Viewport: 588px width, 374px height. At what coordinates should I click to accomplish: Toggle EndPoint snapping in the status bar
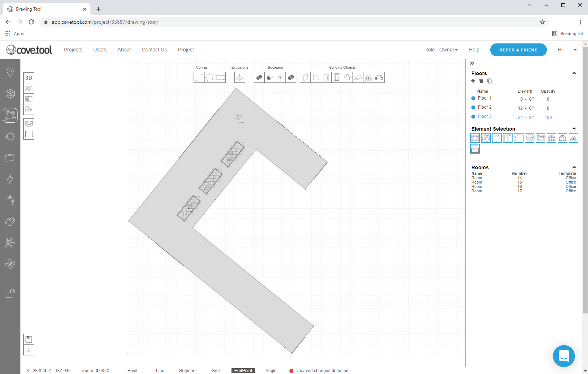(x=243, y=370)
